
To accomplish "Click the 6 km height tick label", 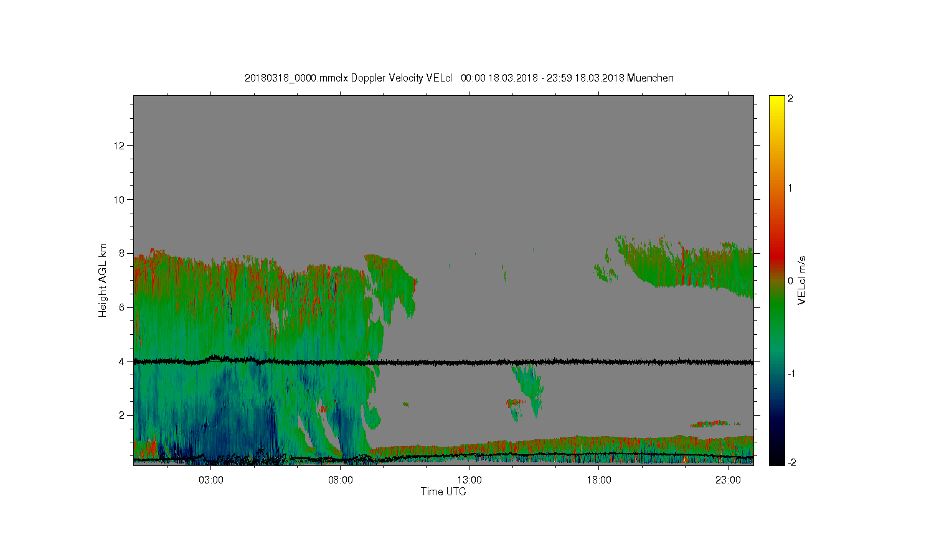I will tap(123, 307).
